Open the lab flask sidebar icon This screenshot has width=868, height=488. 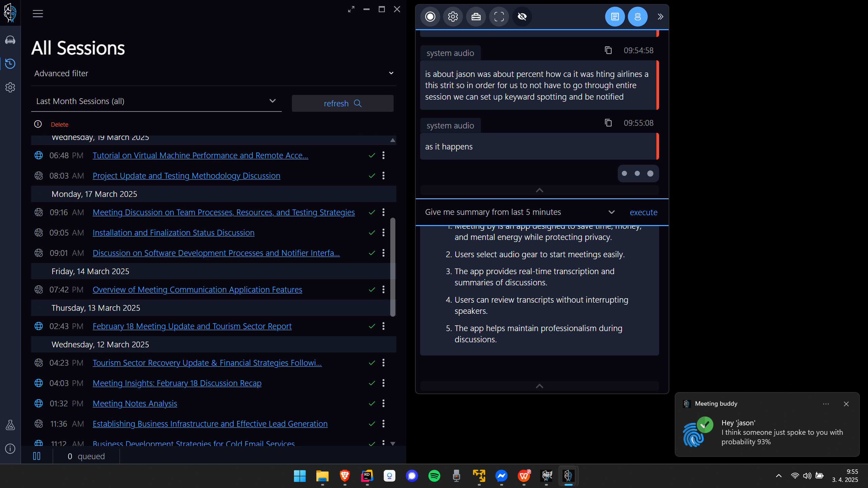[x=10, y=425]
